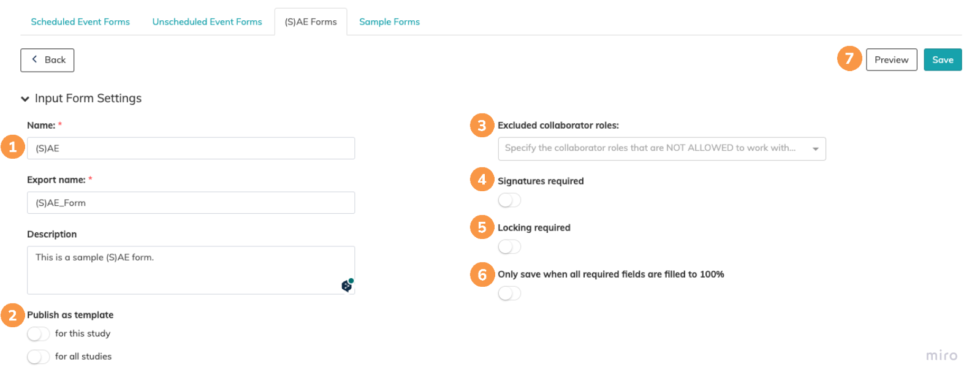This screenshot has height=383, width=980.
Task: Click the orange number 3 marker
Action: pos(482,126)
